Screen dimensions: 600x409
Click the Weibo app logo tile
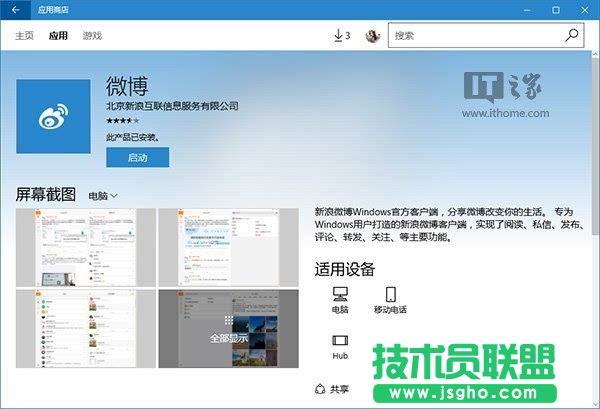pos(53,116)
